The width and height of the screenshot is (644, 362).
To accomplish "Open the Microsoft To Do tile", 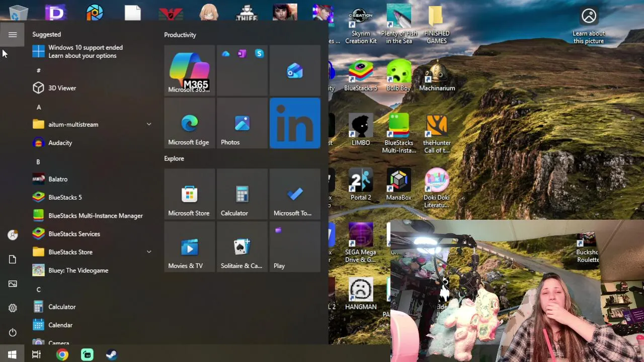I will coord(295,194).
